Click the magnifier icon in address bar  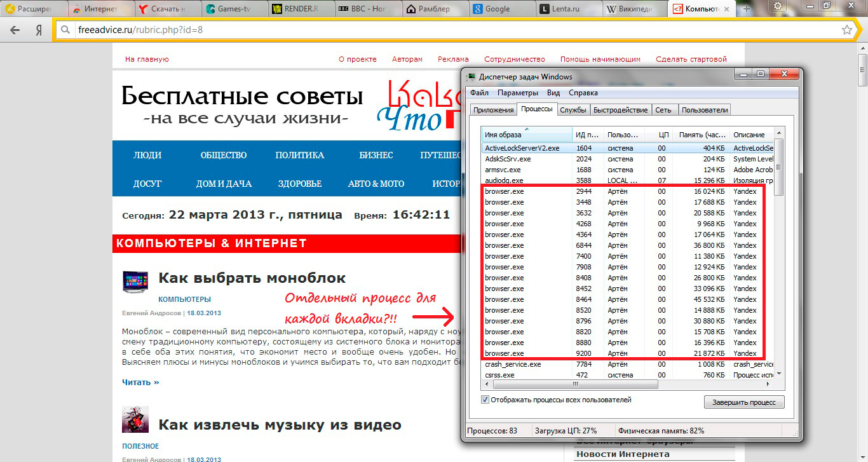coord(65,30)
